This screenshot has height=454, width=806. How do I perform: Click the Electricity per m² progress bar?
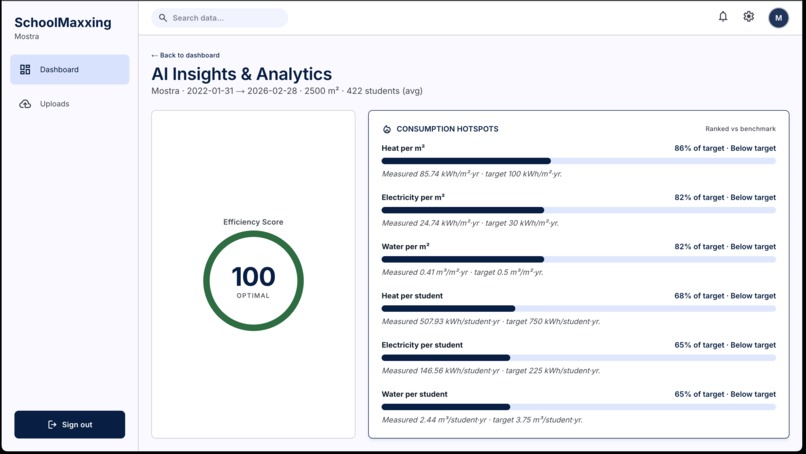point(578,210)
